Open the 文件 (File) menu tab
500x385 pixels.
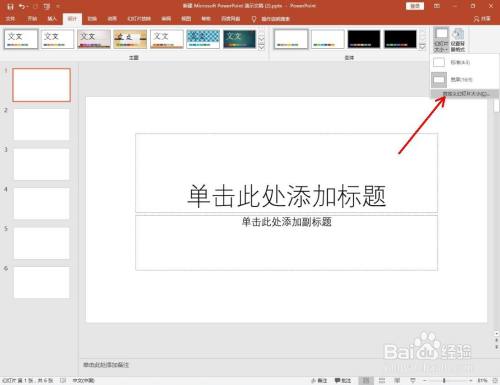pyautogui.click(x=10, y=19)
